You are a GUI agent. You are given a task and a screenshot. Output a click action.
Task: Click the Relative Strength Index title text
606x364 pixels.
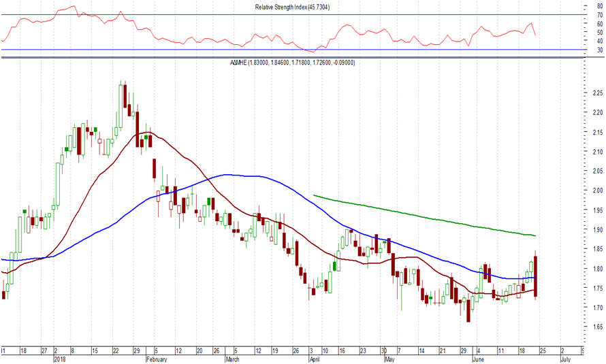click(x=292, y=7)
